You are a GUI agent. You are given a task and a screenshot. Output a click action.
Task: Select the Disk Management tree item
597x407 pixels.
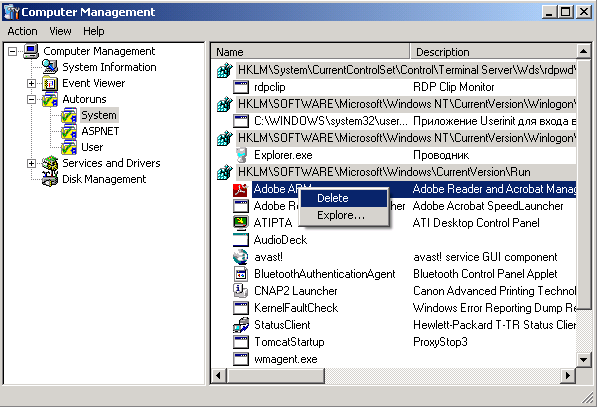click(x=104, y=179)
